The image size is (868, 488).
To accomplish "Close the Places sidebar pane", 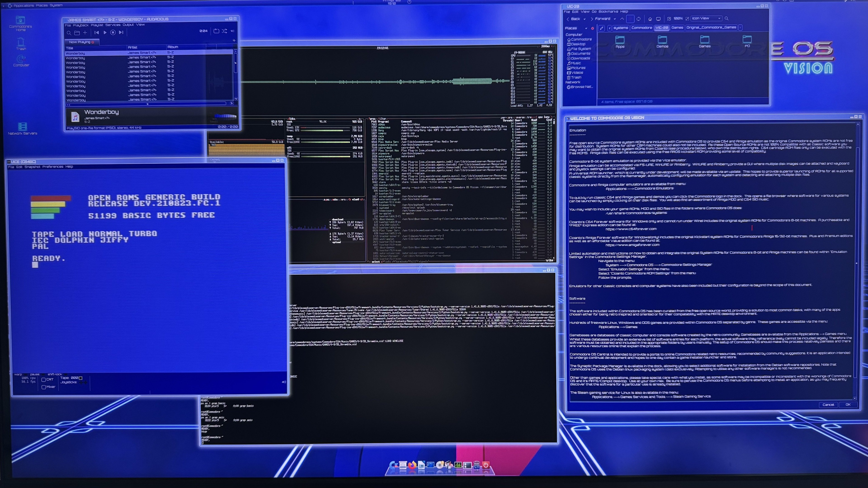I will pos(592,28).
